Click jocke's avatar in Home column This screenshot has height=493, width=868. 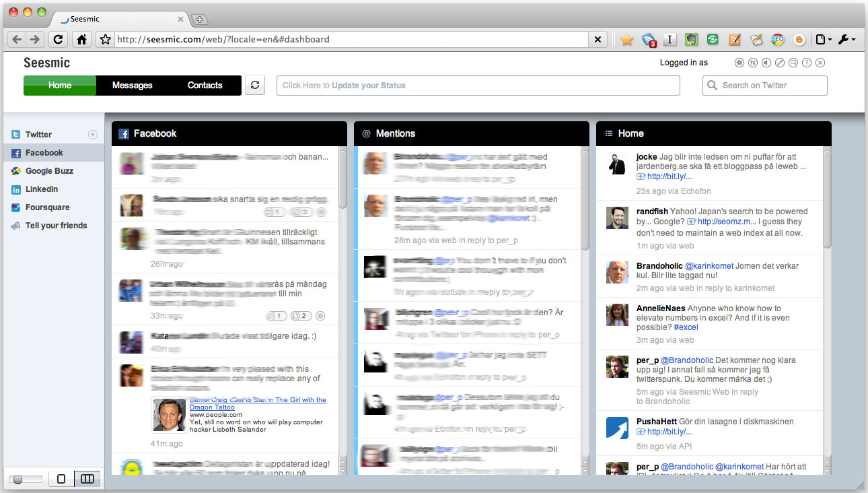[x=617, y=164]
